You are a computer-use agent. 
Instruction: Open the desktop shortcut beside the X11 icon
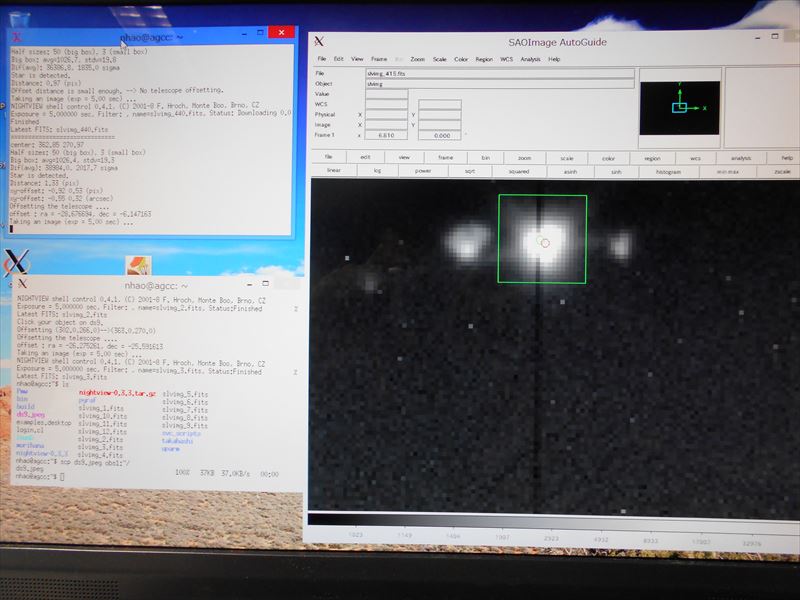[x=139, y=267]
